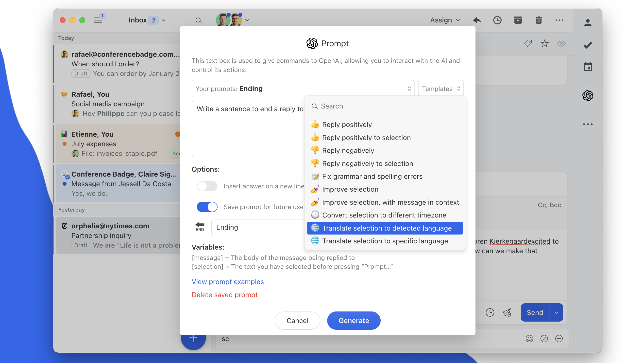Click the snooze clock icon in toolbar
Image resolution: width=644 pixels, height=363 pixels.
coord(497,20)
